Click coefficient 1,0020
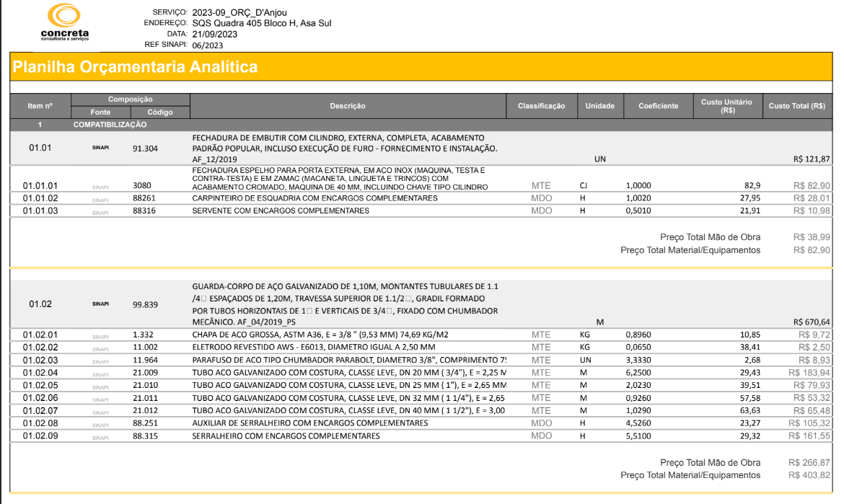The width and height of the screenshot is (844, 504). [x=638, y=198]
